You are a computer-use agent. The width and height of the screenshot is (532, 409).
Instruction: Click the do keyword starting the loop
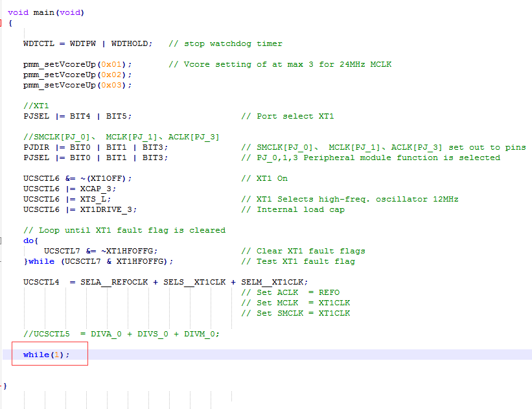(27, 240)
